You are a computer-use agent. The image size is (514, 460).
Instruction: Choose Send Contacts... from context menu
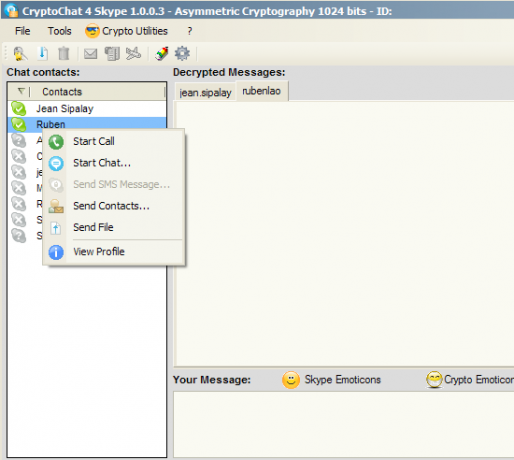pyautogui.click(x=114, y=206)
